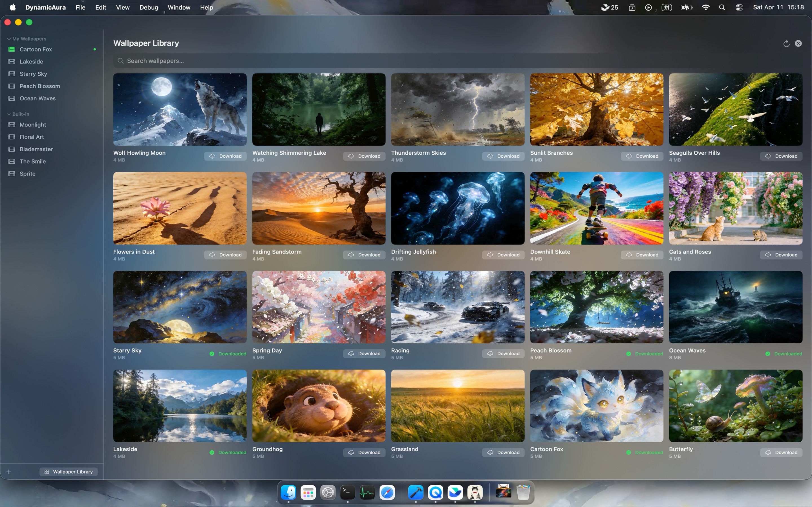Collapse the My Wallpapers section
Image resolution: width=812 pixels, height=507 pixels.
coord(8,38)
